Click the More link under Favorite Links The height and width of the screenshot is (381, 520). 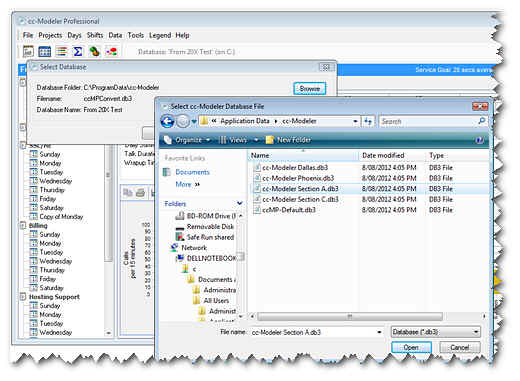(x=187, y=184)
